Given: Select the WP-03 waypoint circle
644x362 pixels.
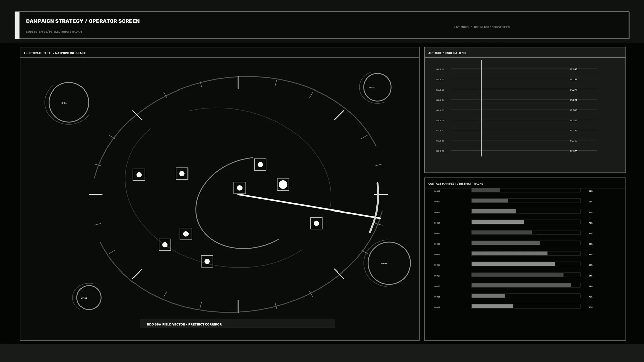Looking at the screenshot, I should pyautogui.click(x=389, y=263).
